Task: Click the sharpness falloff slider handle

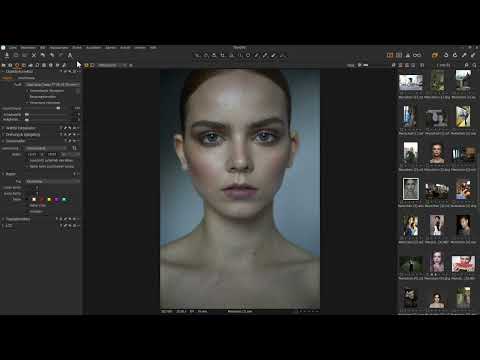Action: (27, 114)
